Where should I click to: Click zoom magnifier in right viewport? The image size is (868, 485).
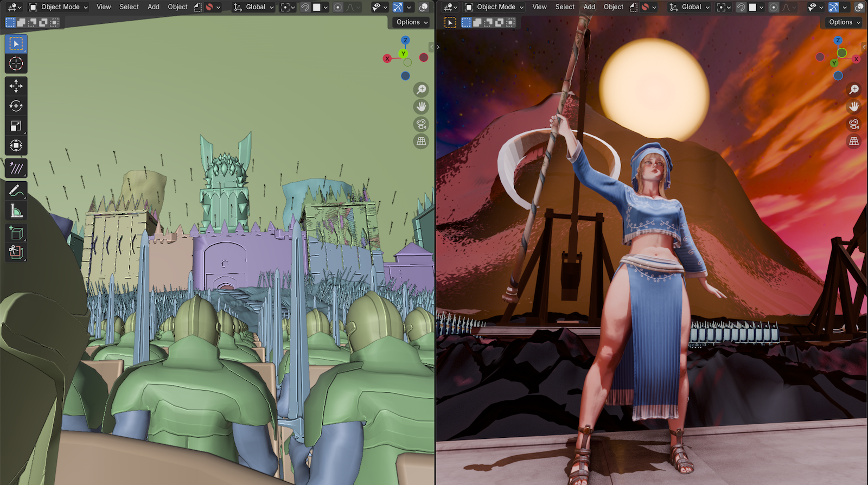pyautogui.click(x=854, y=90)
